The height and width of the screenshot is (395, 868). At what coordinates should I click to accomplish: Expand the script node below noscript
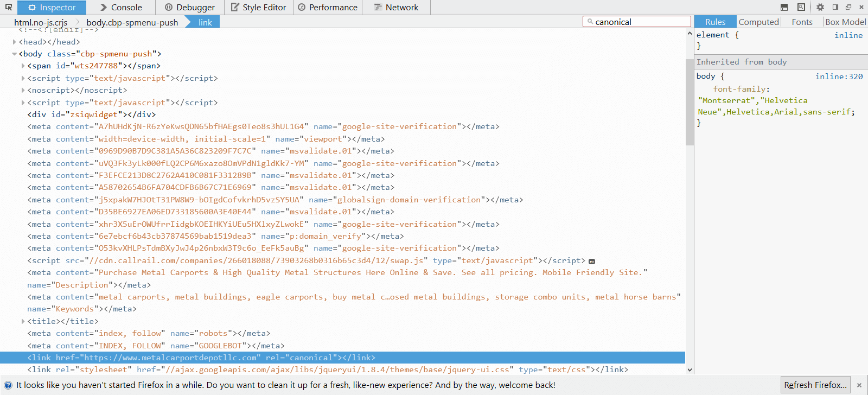click(x=23, y=103)
